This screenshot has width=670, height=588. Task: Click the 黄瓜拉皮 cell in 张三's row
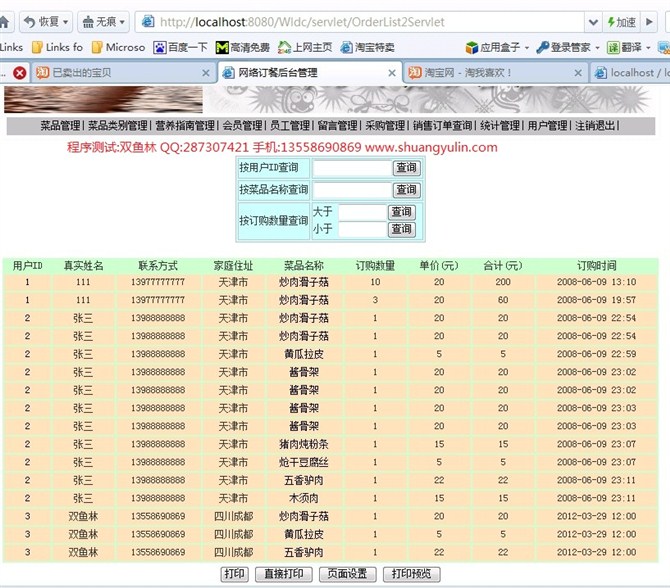pos(304,354)
